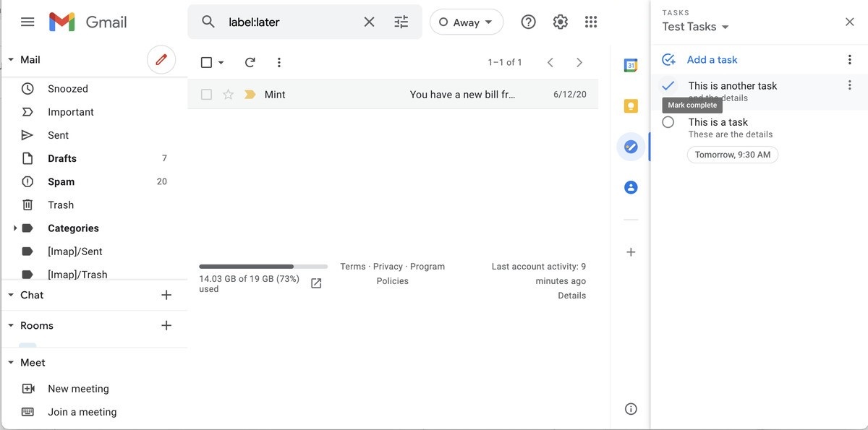The image size is (868, 430).
Task: Expand the Categories label tree
Action: [x=15, y=228]
